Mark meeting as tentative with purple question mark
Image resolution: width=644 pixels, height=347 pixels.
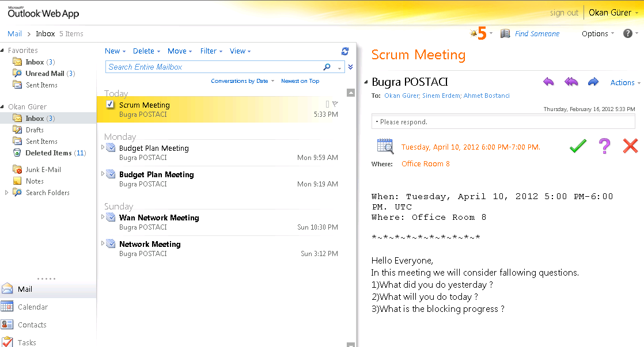[x=604, y=146]
